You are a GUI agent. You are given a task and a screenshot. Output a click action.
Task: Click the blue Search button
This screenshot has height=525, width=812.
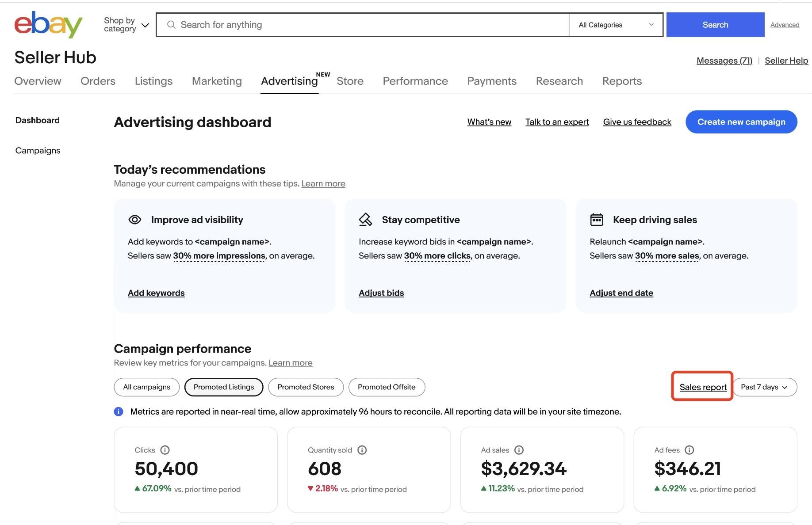pyautogui.click(x=715, y=25)
